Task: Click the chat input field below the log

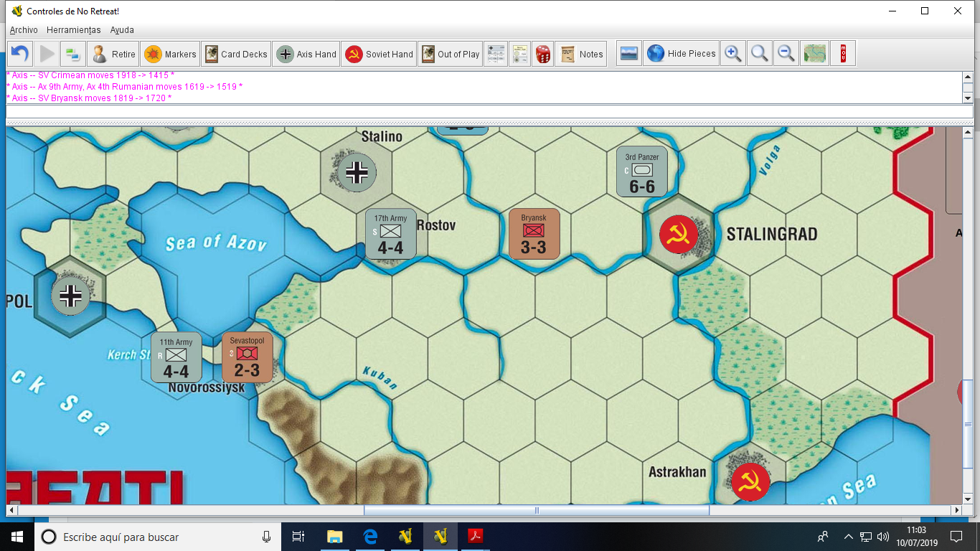Action: (489, 112)
